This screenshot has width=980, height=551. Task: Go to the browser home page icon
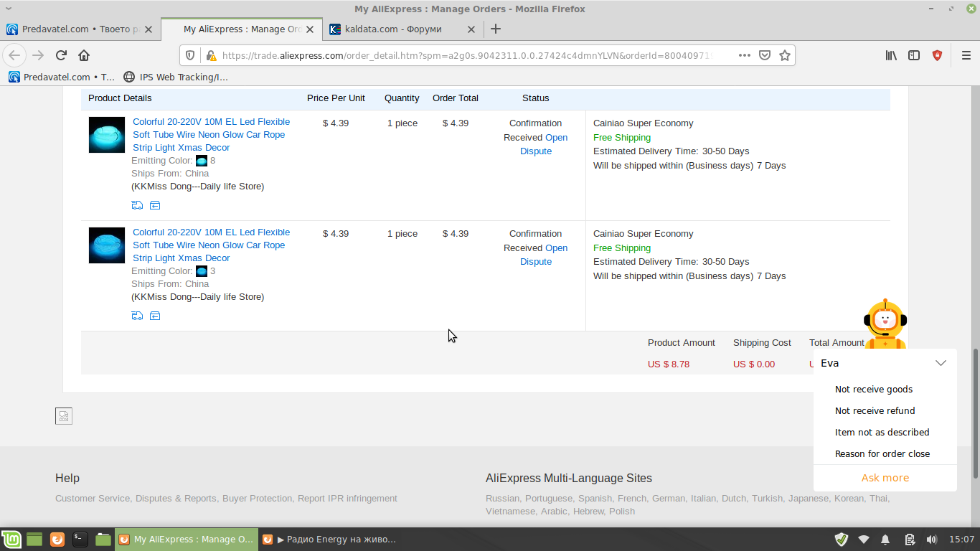point(84,55)
